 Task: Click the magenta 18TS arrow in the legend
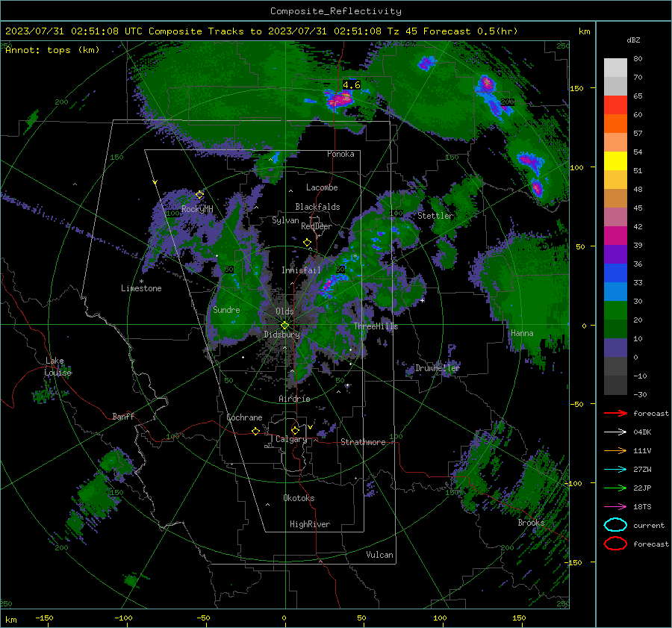(x=615, y=506)
